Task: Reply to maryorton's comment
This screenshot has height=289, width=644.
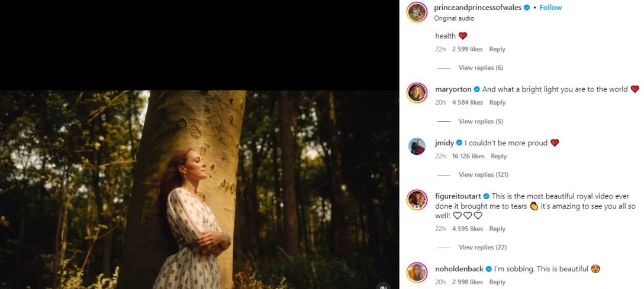Action: tap(497, 103)
